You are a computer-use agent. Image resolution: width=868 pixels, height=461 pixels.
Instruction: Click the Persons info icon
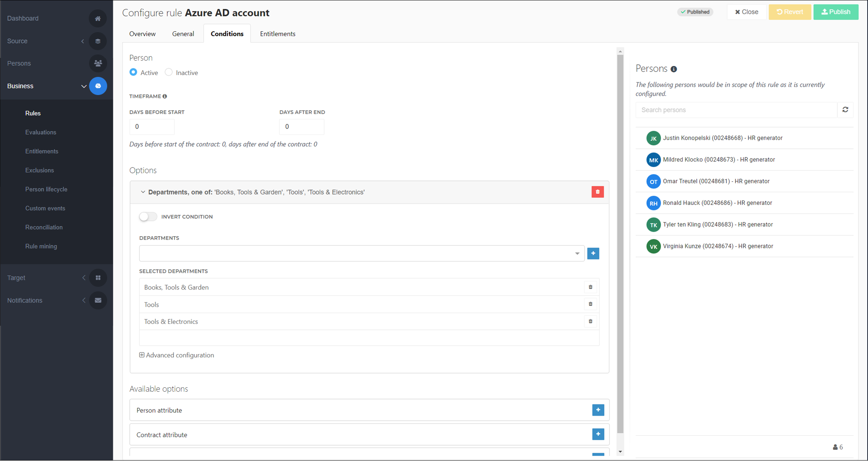pos(674,69)
